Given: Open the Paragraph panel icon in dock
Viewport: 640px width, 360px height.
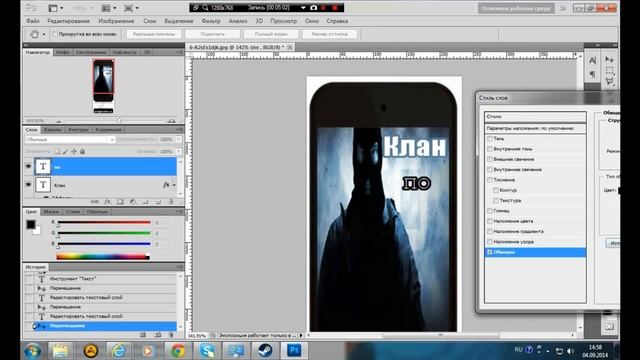Looking at the screenshot, I should tap(592, 74).
